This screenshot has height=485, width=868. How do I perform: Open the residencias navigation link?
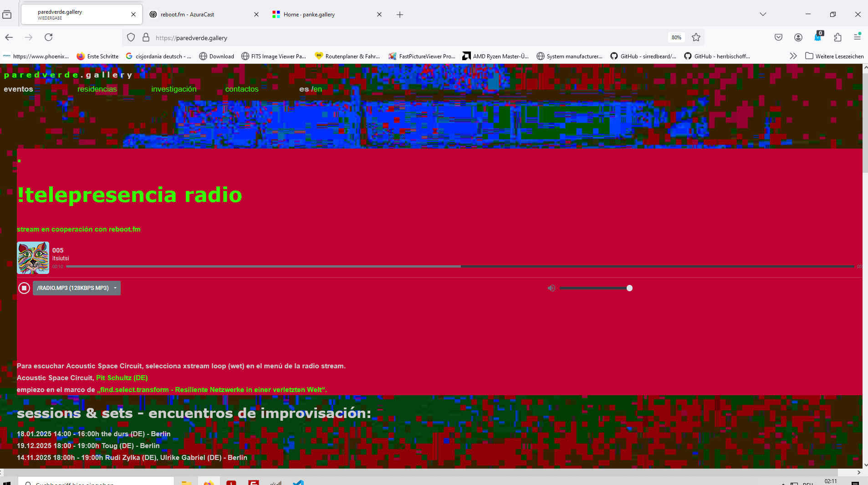[x=97, y=89]
